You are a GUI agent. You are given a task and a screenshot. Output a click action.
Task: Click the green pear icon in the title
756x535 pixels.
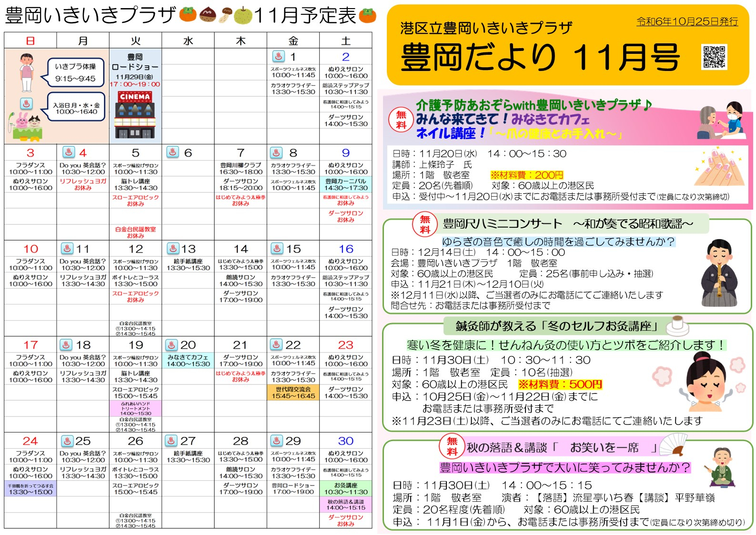tap(243, 16)
